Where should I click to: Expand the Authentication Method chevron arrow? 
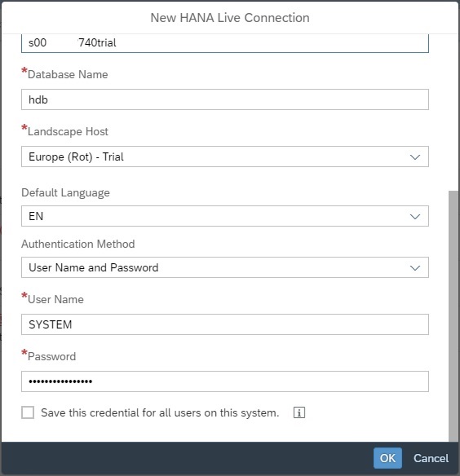tap(414, 267)
